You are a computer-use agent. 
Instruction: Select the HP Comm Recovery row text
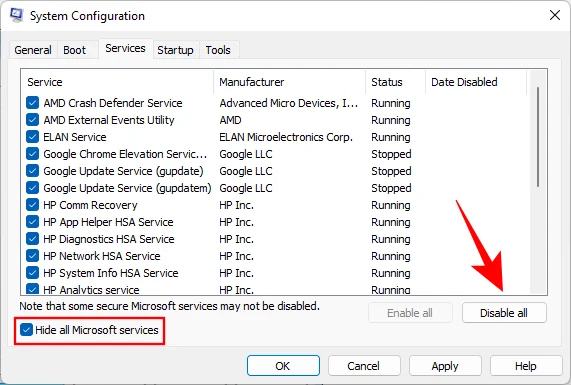point(90,205)
